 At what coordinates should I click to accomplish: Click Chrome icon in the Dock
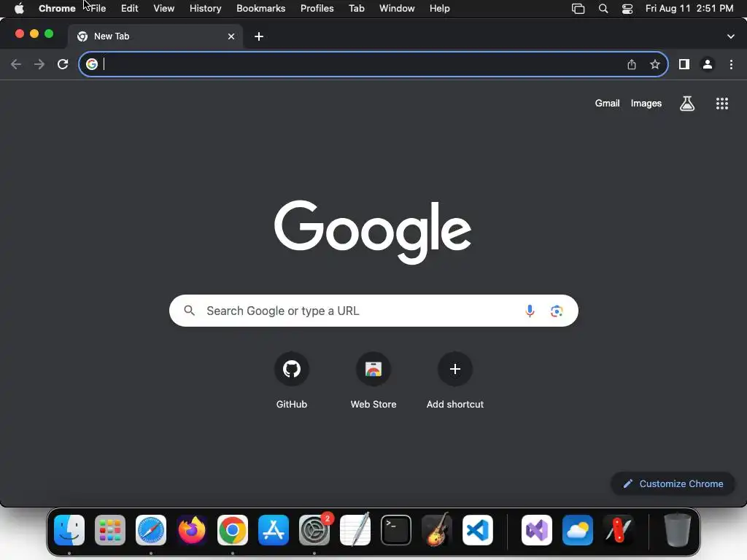[233, 530]
